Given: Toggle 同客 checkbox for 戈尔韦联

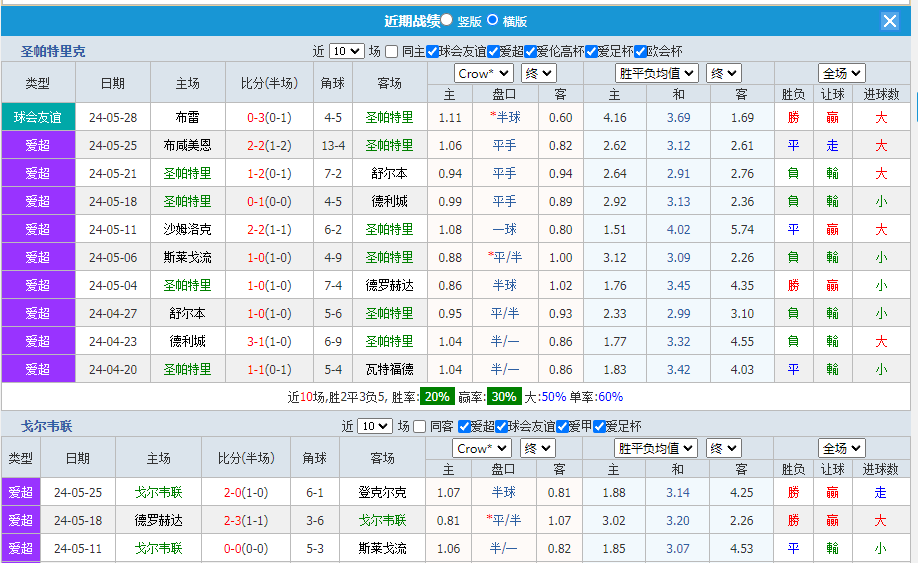Looking at the screenshot, I should (x=420, y=426).
